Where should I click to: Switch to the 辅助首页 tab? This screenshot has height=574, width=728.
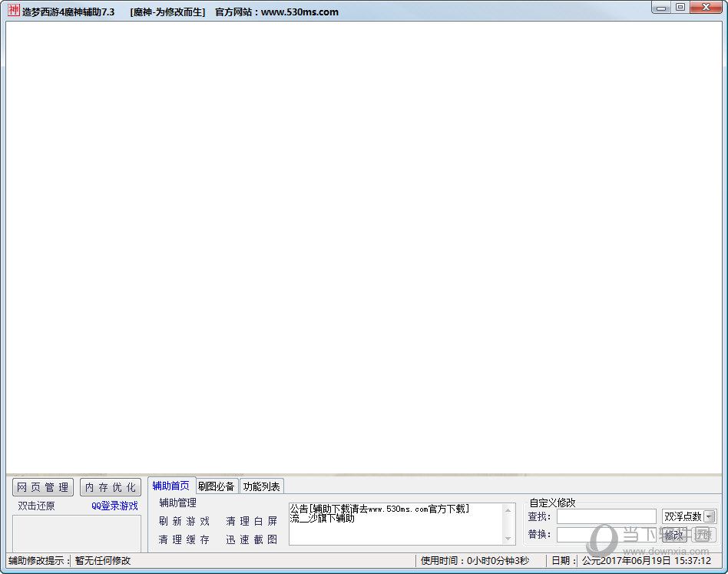click(x=170, y=486)
